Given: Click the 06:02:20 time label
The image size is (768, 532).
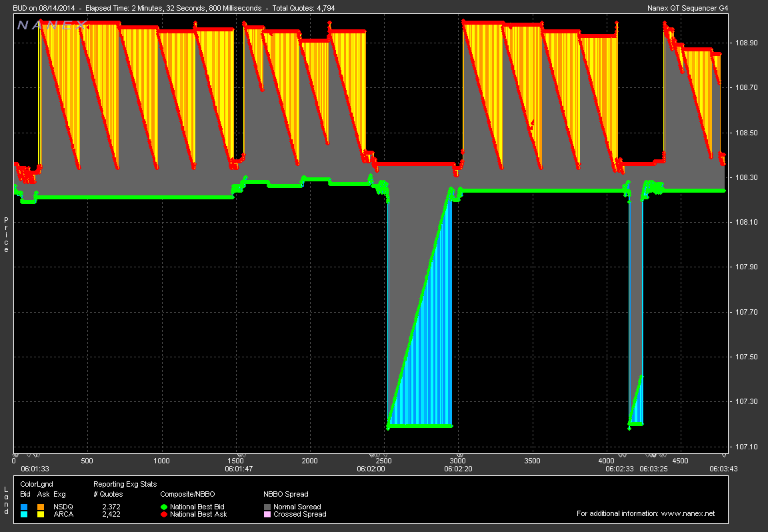Looking at the screenshot, I should click(x=459, y=469).
